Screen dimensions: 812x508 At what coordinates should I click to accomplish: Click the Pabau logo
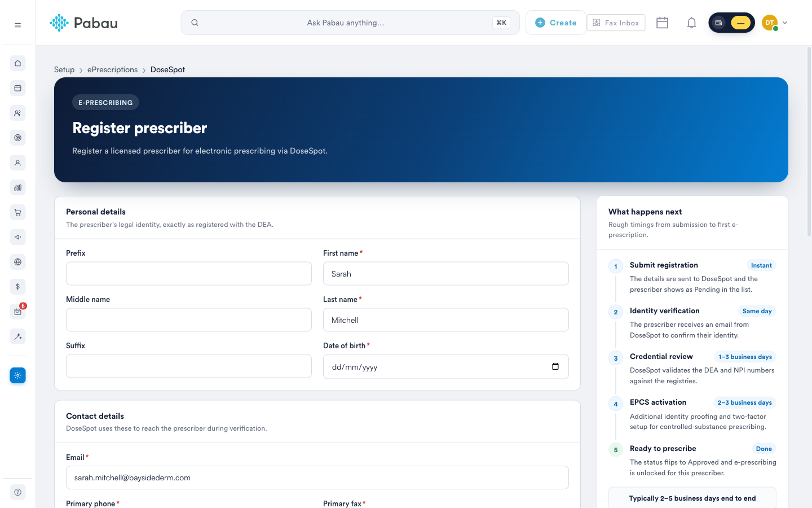pos(83,23)
